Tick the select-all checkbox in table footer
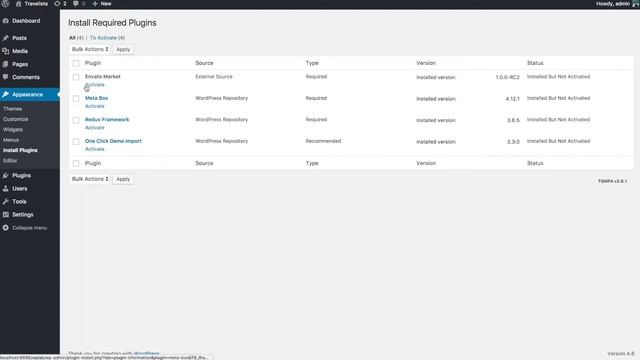 (x=76, y=163)
